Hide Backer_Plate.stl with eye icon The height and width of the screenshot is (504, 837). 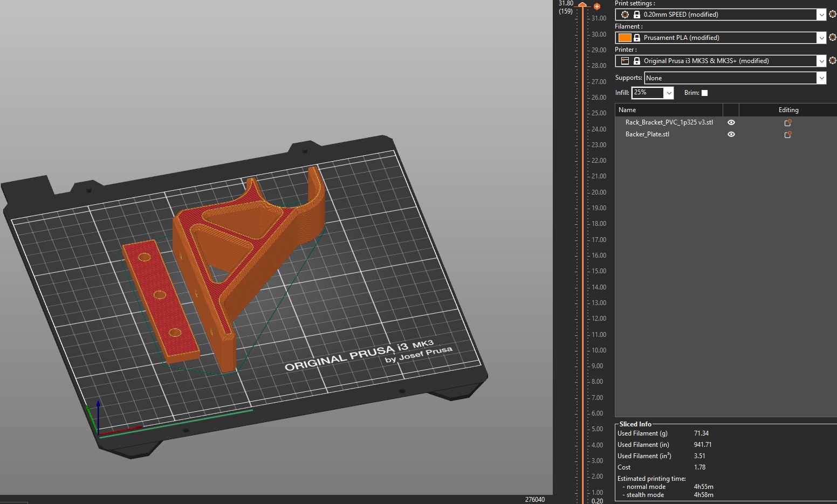coord(731,134)
